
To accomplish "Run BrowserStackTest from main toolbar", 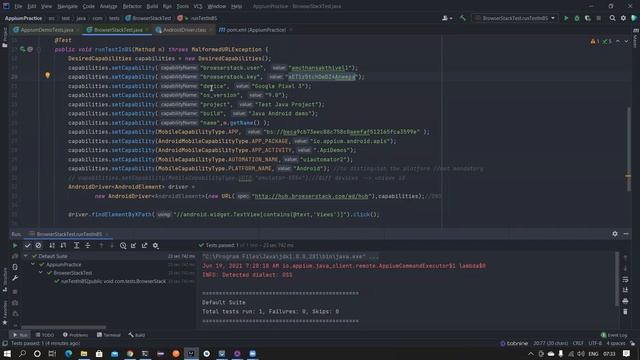I will click(566, 18).
